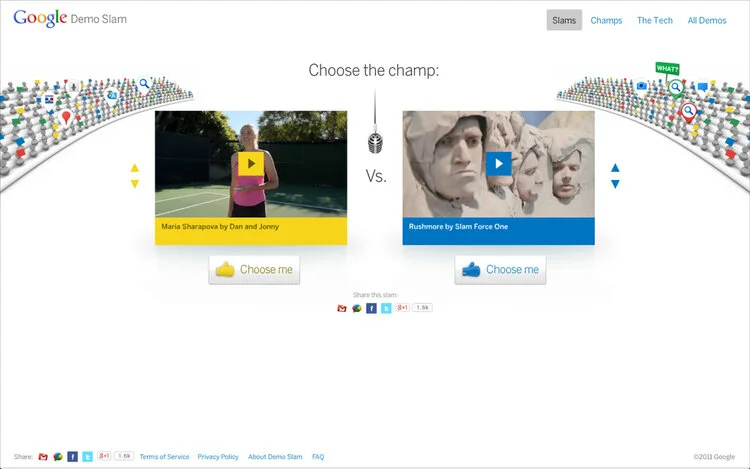Screen dimensions: 750x469
Task: Click red map pin icon in left crowd
Action: 66,117
